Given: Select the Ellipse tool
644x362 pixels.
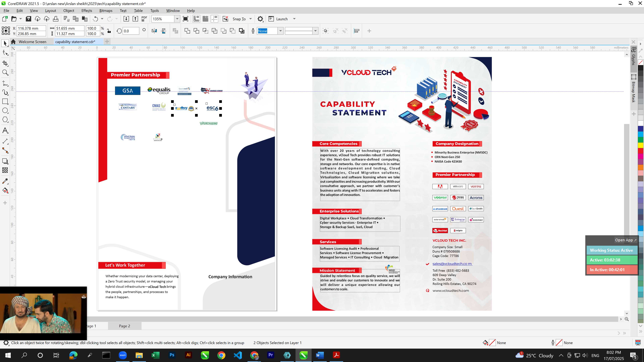Looking at the screenshot, I should [5, 111].
